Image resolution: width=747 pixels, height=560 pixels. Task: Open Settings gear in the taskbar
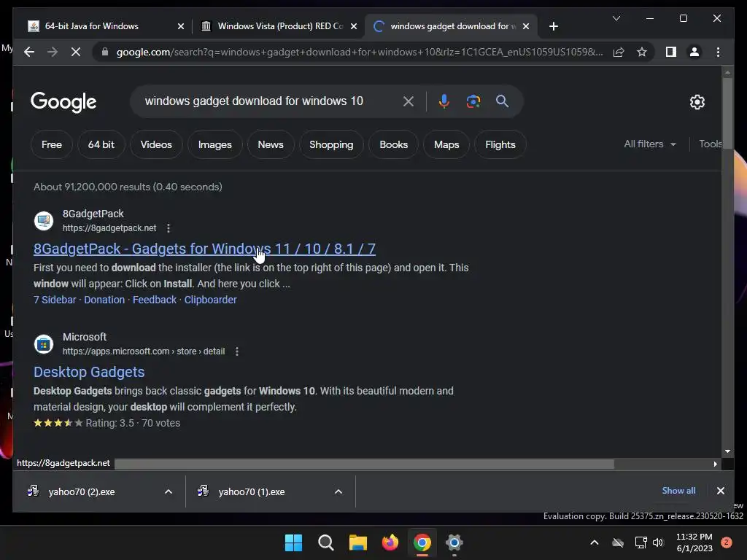point(454,542)
